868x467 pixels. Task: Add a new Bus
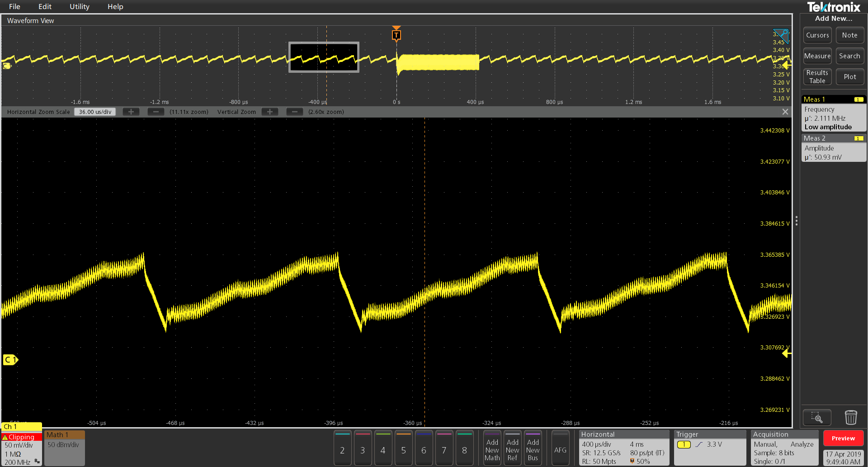click(533, 448)
